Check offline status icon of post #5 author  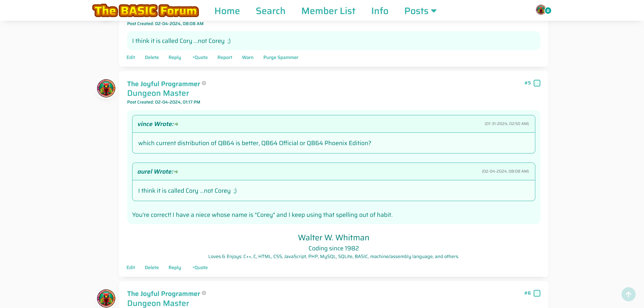click(x=204, y=83)
